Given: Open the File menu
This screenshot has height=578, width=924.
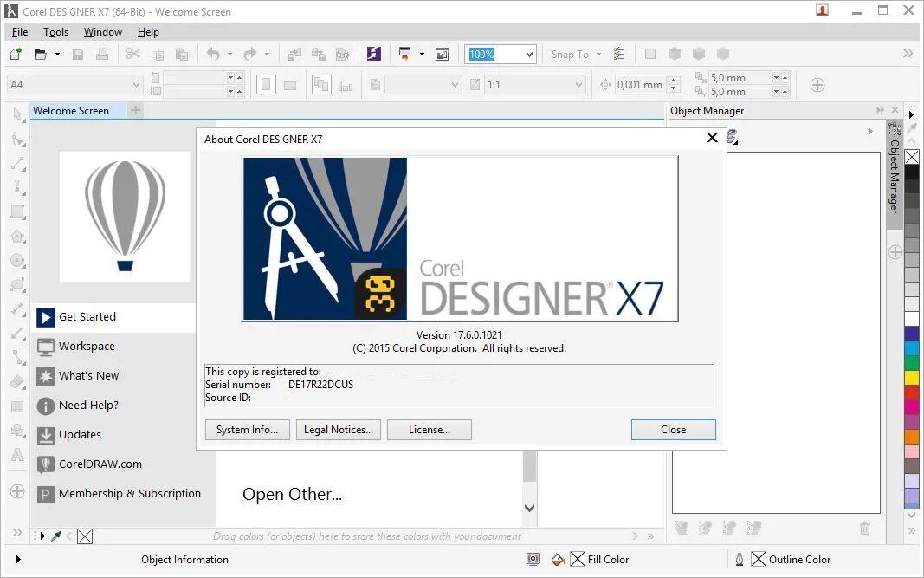Looking at the screenshot, I should pos(19,32).
